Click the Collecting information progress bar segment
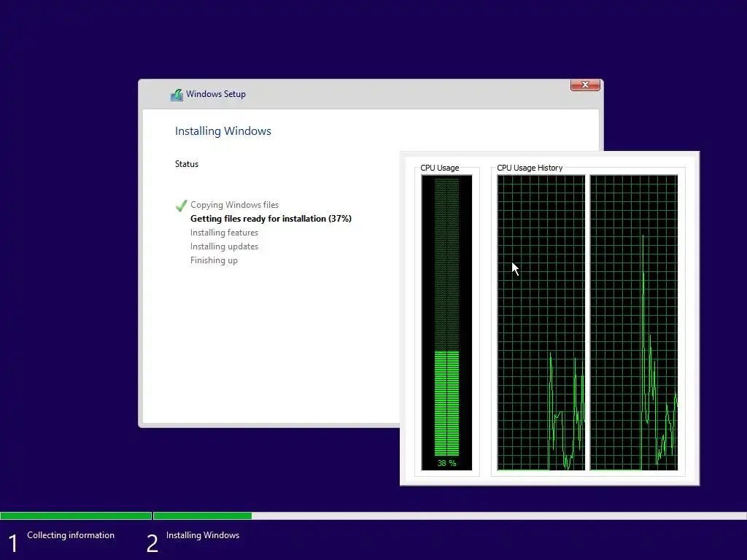This screenshot has height=560, width=747. (x=76, y=516)
